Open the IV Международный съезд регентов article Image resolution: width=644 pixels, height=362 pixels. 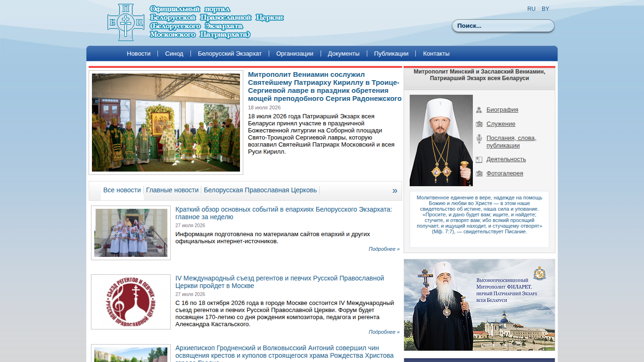click(x=280, y=282)
